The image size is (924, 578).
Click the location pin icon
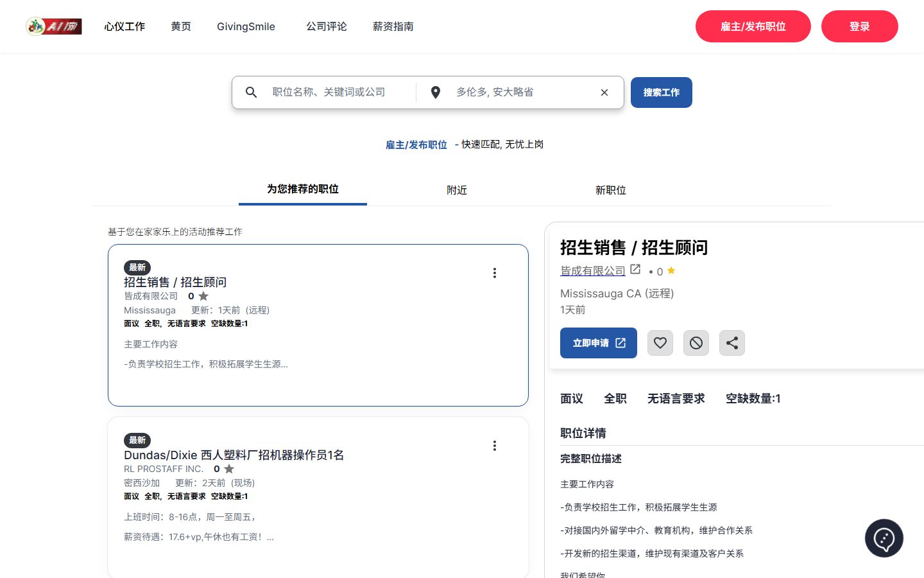[x=436, y=92]
